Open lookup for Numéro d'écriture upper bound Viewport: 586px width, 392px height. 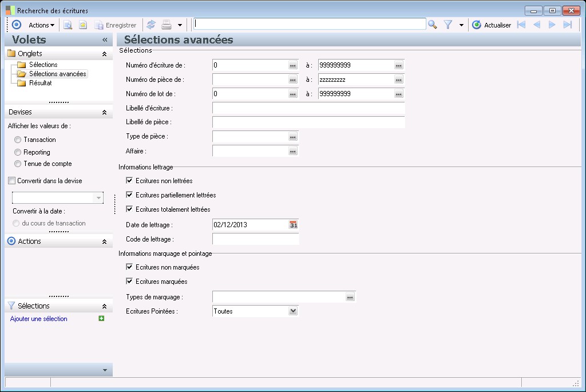(399, 65)
